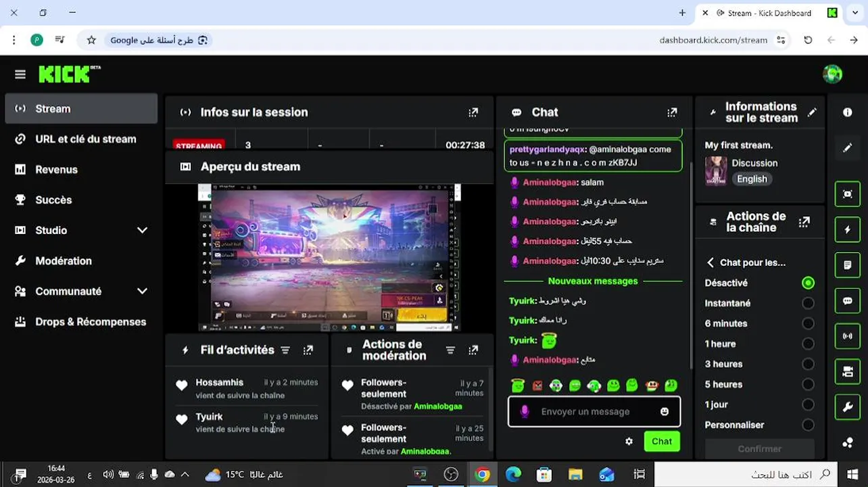Select the 5 heures radio option
868x487 pixels.
[808, 384]
